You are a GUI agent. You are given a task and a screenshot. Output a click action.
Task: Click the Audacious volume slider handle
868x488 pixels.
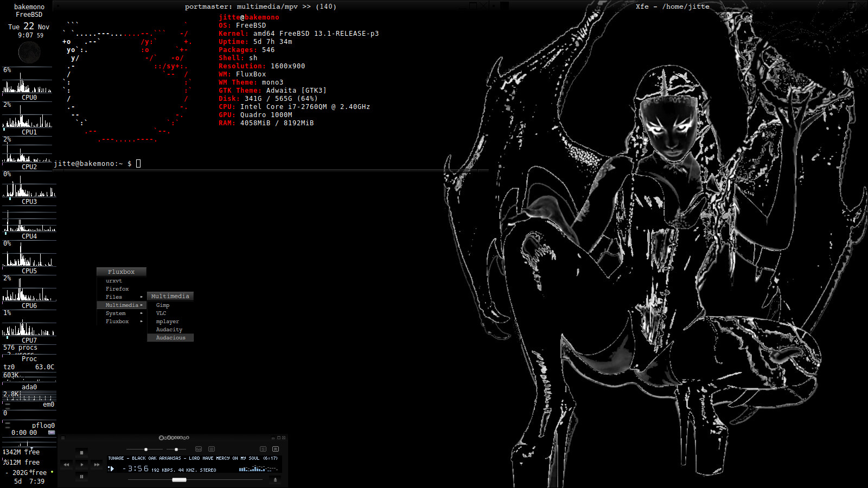pos(146,450)
